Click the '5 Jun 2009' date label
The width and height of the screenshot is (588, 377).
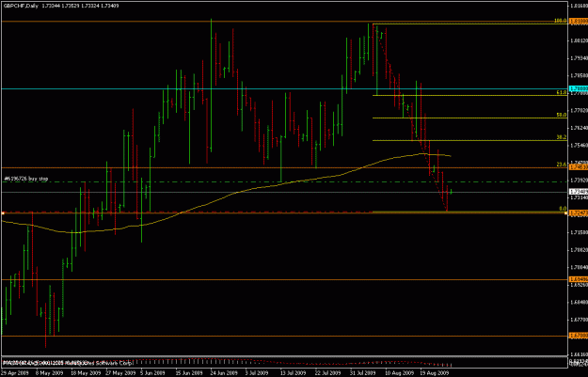(x=153, y=373)
